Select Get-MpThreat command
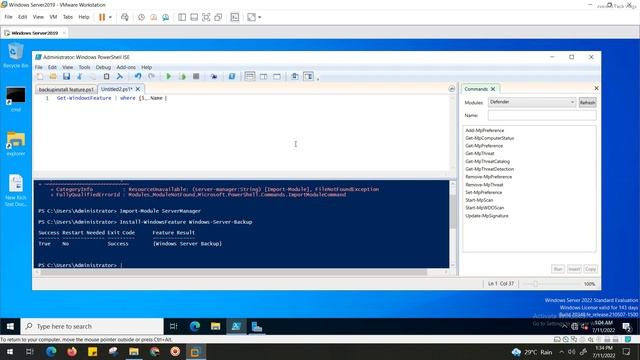Viewport: 640px width, 360px height. tap(480, 153)
